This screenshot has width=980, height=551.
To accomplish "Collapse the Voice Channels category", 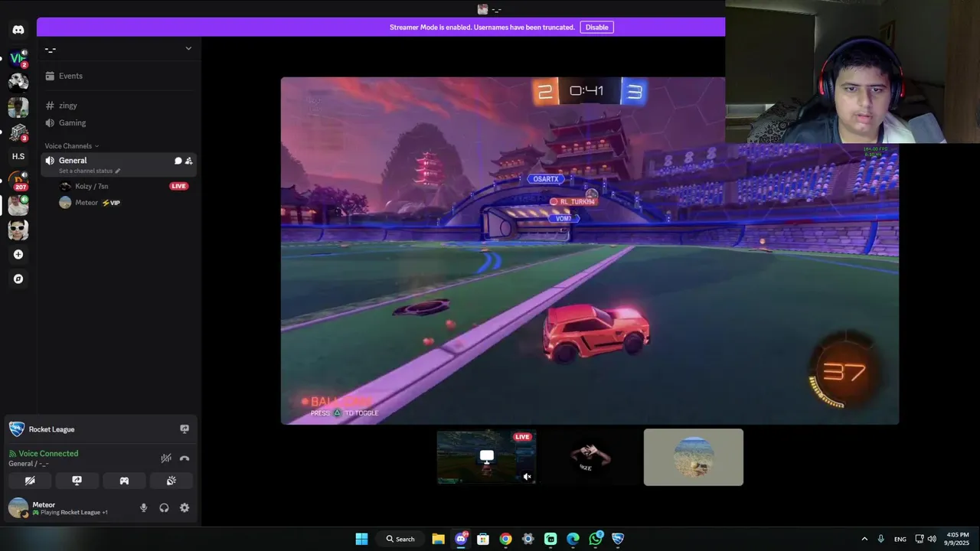I will 71,146.
